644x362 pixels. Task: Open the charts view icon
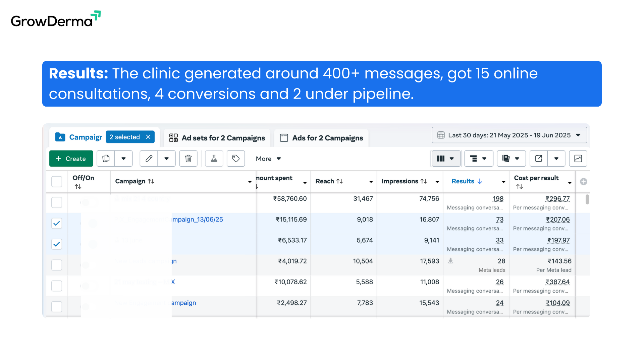click(x=578, y=159)
